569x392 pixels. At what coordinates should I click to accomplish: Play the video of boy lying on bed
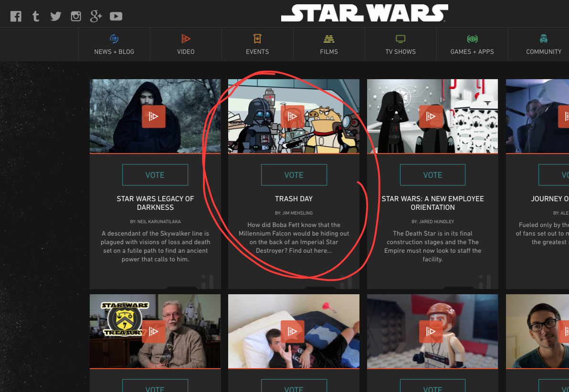(x=293, y=331)
